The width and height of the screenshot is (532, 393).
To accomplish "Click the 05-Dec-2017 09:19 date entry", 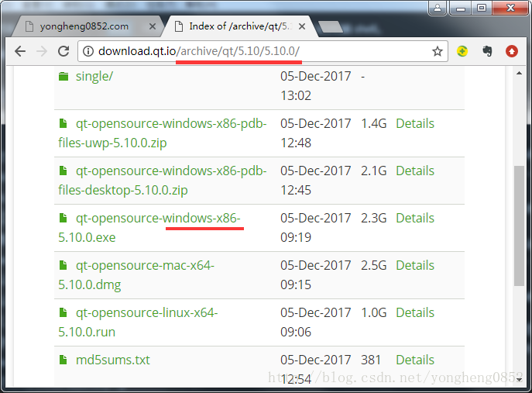I will [315, 228].
